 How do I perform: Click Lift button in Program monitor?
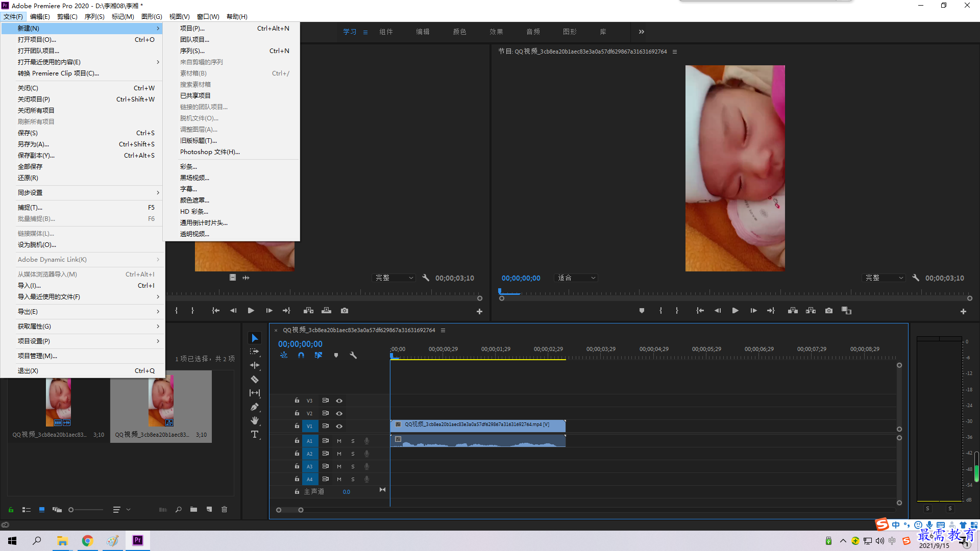click(x=793, y=311)
